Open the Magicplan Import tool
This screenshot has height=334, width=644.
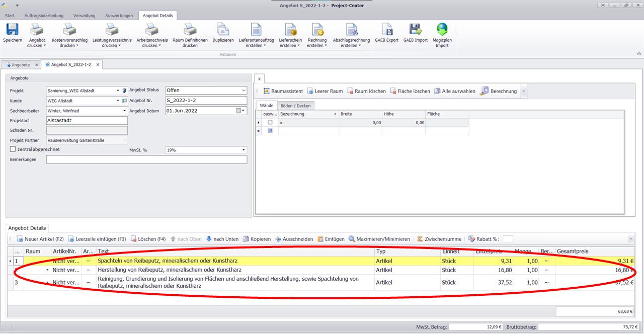[442, 30]
